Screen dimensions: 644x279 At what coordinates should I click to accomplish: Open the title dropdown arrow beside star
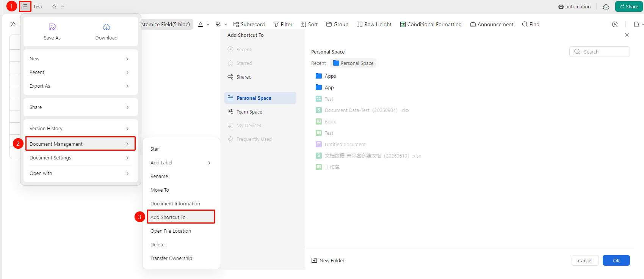tap(63, 6)
